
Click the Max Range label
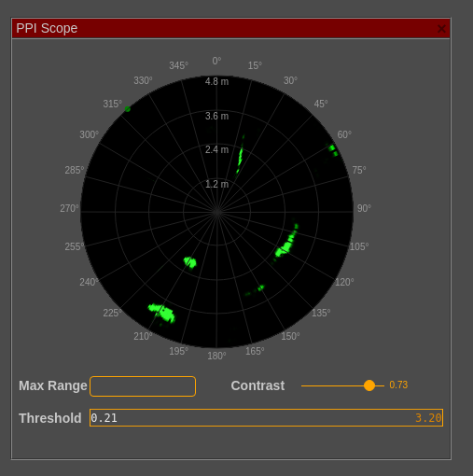coord(53,385)
